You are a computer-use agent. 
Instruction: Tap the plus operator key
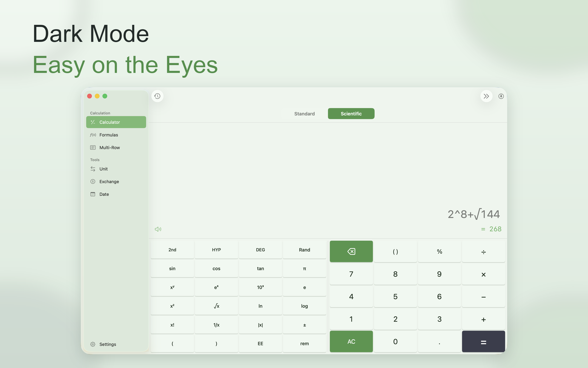click(x=483, y=319)
